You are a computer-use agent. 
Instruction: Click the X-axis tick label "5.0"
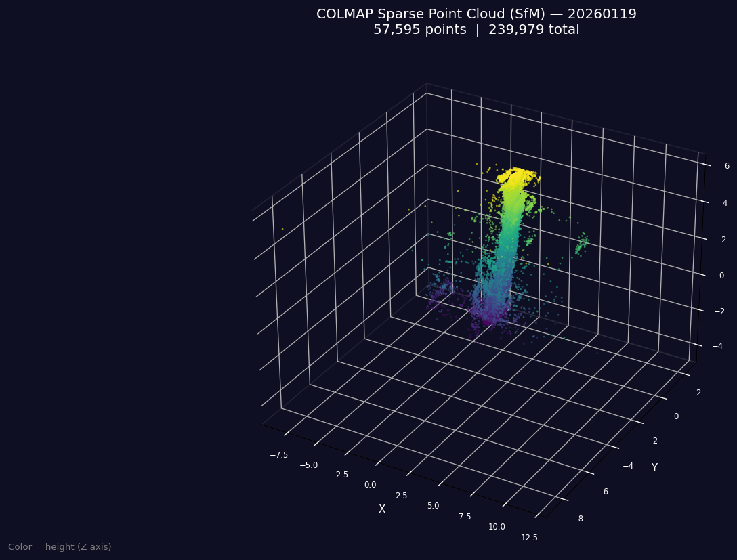[434, 506]
